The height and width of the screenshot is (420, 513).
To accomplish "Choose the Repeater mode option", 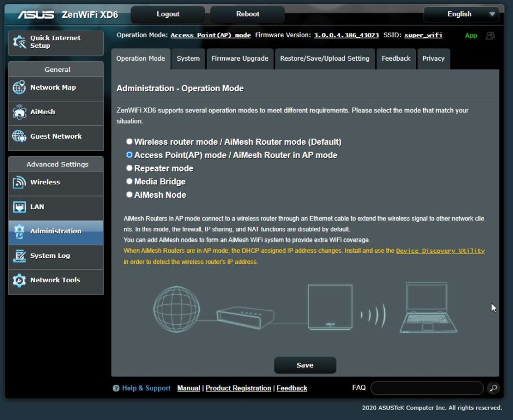I will [129, 168].
